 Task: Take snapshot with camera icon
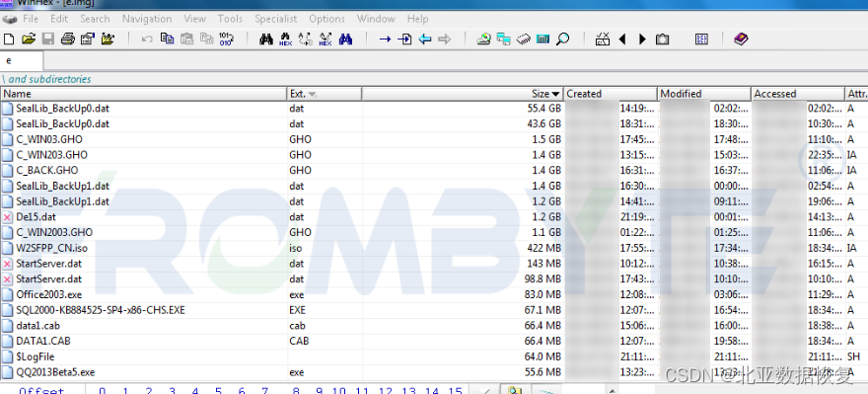pos(662,39)
